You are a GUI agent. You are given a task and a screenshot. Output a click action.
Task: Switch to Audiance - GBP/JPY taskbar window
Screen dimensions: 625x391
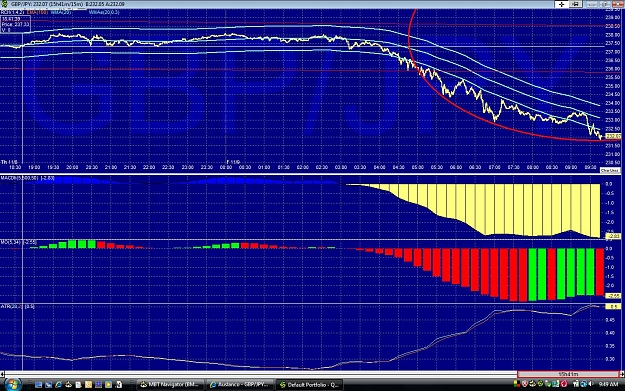(x=240, y=385)
